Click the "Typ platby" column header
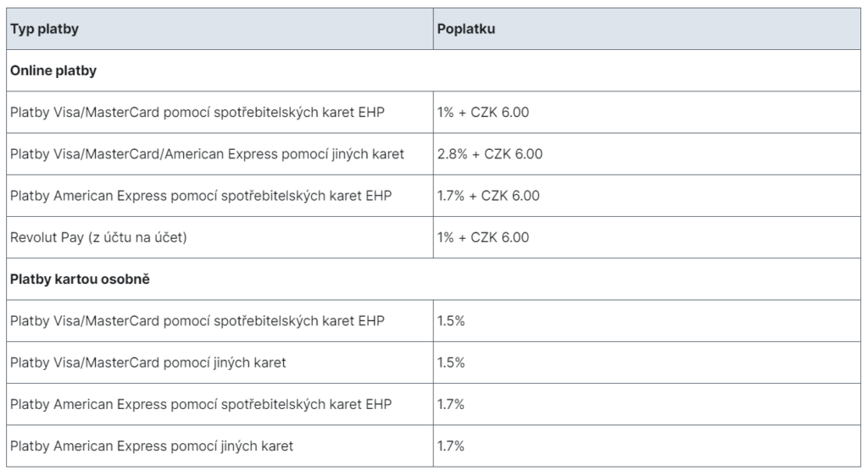 [x=45, y=29]
